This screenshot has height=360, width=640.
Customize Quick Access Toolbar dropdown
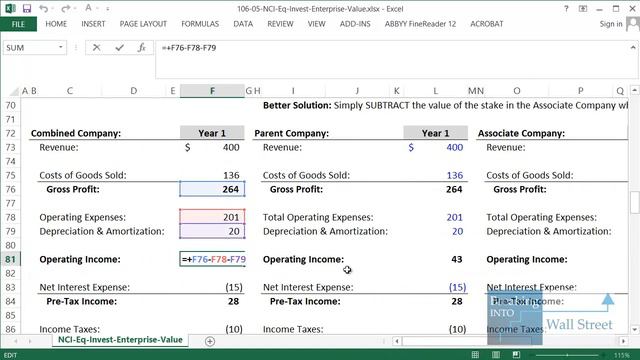point(107,9)
